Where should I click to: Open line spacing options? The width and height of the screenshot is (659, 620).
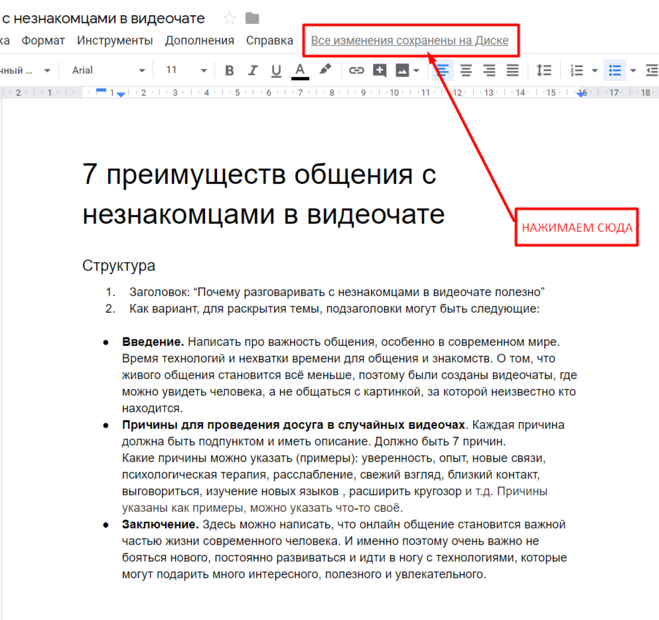click(544, 70)
